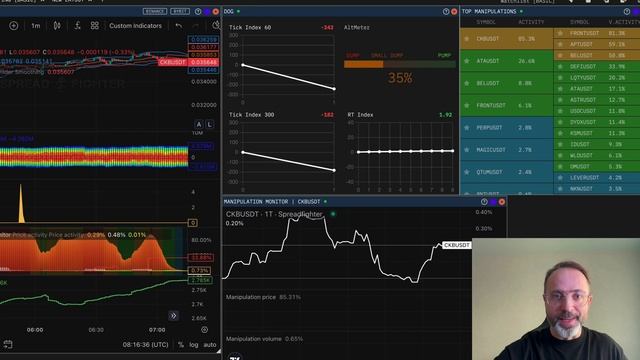Click the 08:16:36 (UTC) timezone clock
Image resolution: width=640 pixels, height=360 pixels.
coord(145,345)
